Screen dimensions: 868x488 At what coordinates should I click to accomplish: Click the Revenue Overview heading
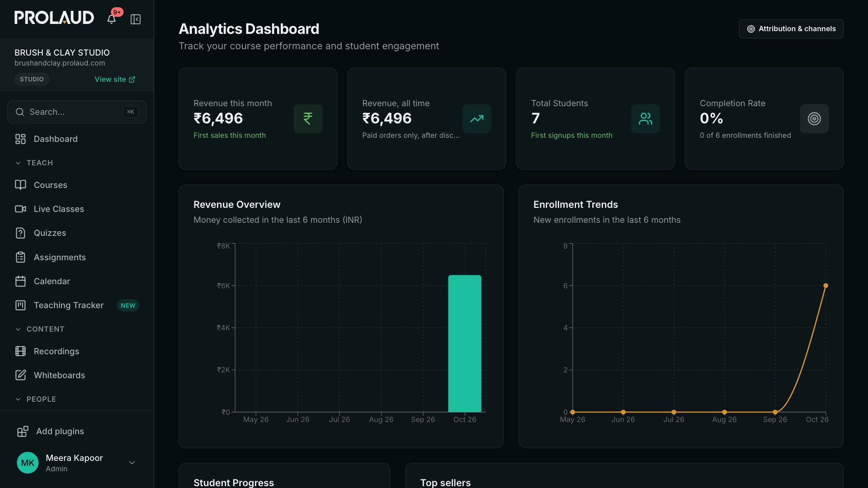237,205
